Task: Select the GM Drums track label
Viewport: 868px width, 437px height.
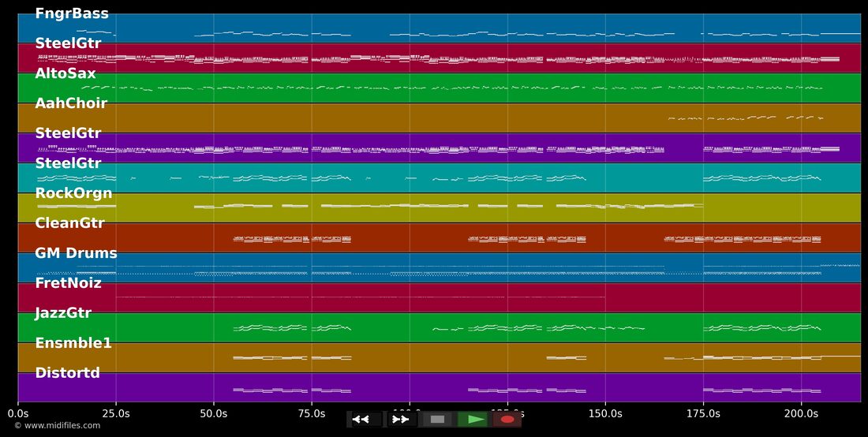Action: [x=76, y=253]
